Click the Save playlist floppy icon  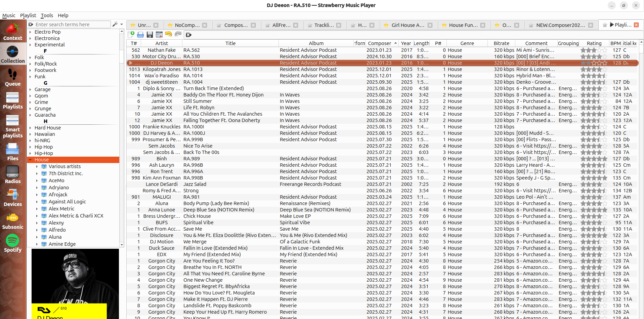(x=150, y=34)
